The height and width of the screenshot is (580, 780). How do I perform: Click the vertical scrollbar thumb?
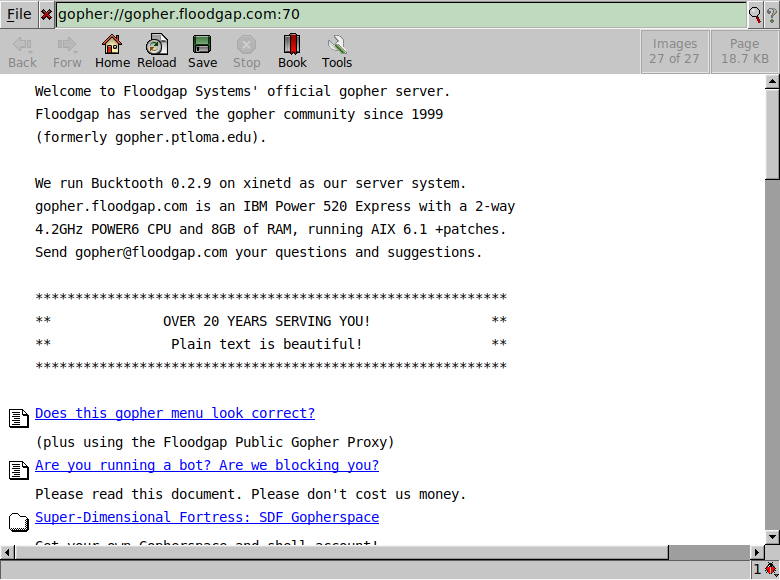click(772, 133)
